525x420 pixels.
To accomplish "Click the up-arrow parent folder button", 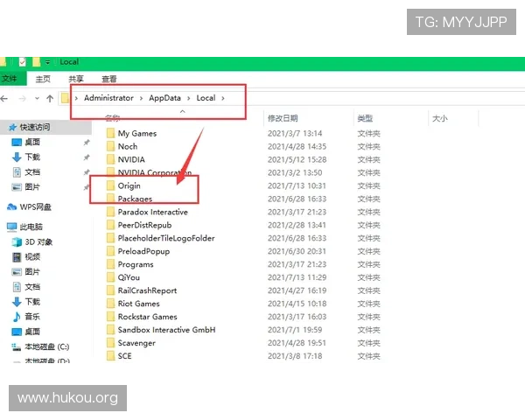I will [x=50, y=99].
